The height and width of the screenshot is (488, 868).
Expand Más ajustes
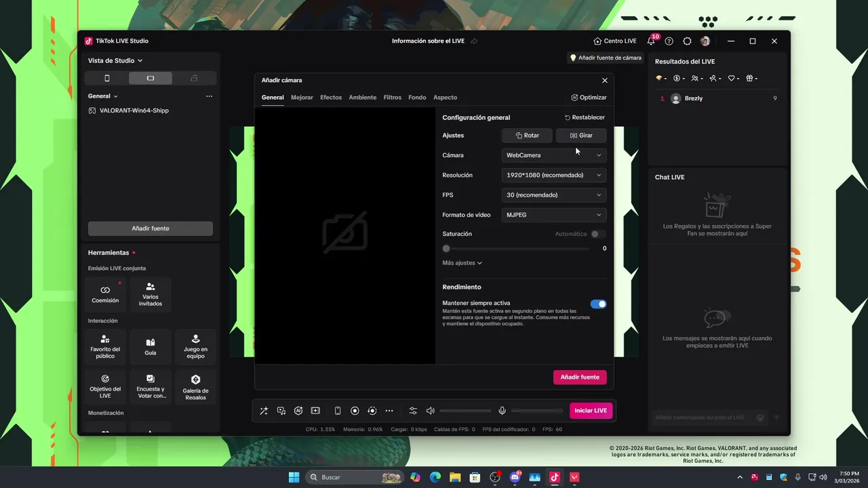(462, 263)
